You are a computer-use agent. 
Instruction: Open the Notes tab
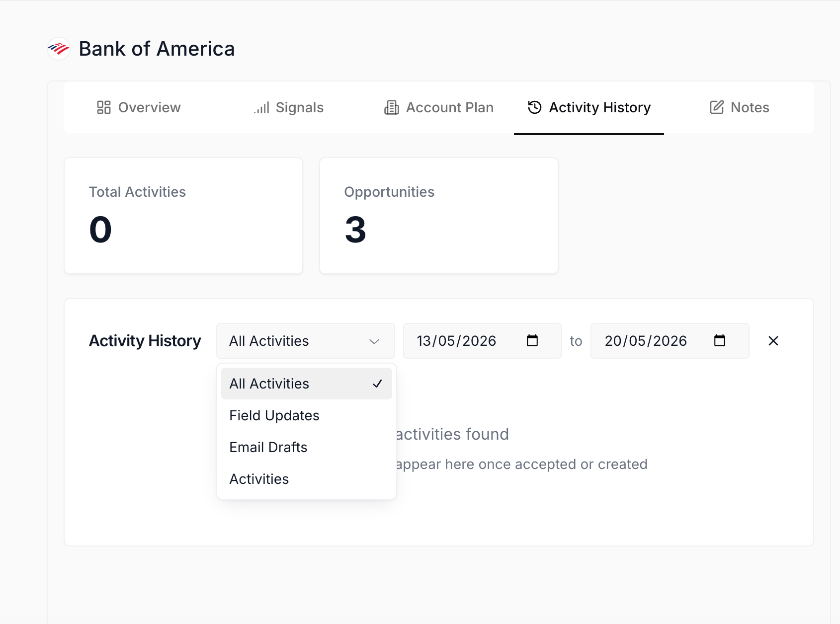pyautogui.click(x=740, y=107)
